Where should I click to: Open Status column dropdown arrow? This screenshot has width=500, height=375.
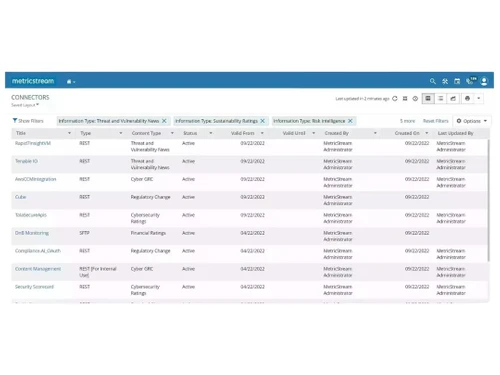click(x=211, y=133)
